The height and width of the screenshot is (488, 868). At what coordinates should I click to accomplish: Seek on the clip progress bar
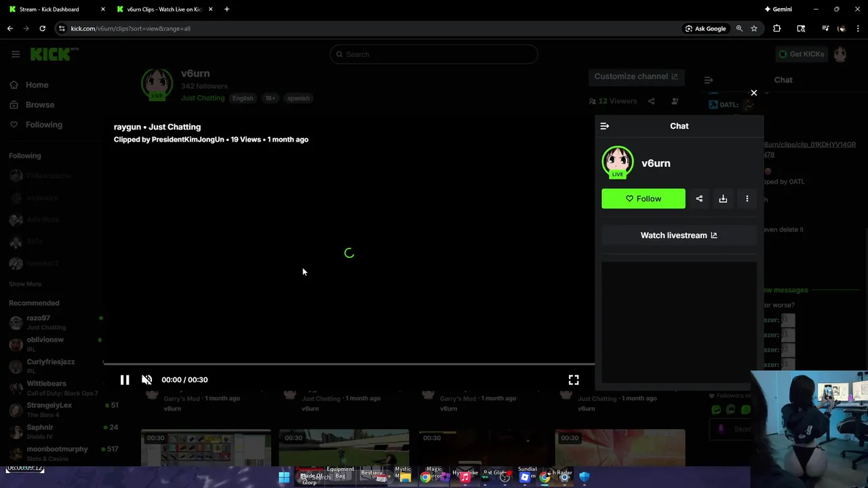pyautogui.click(x=349, y=364)
